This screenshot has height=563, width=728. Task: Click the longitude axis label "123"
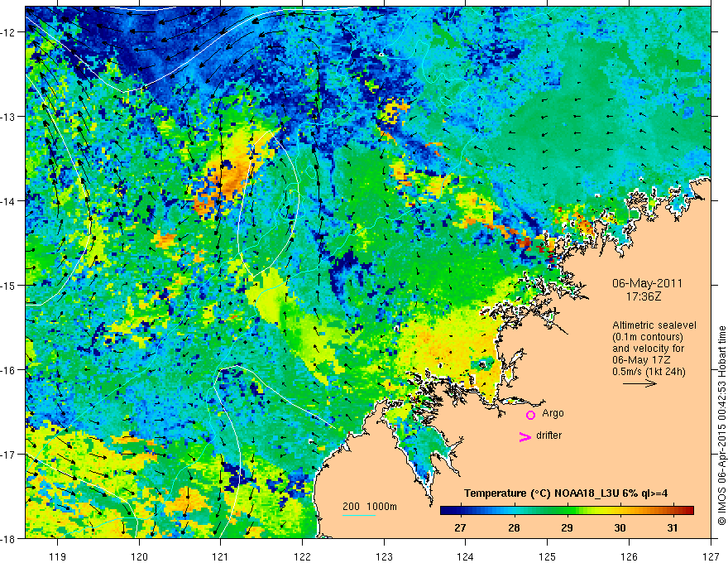384,556
